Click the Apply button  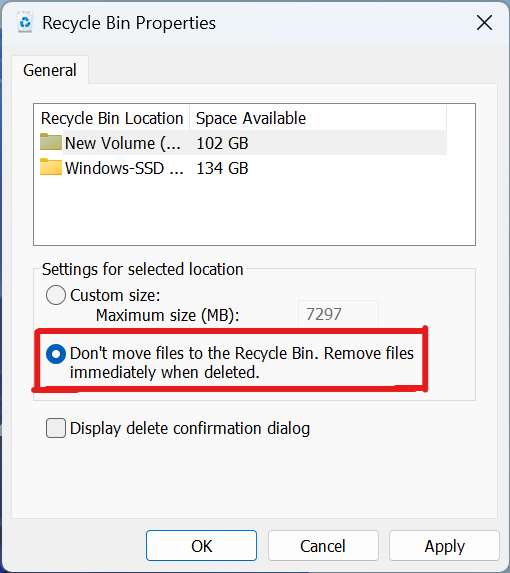[x=444, y=546]
